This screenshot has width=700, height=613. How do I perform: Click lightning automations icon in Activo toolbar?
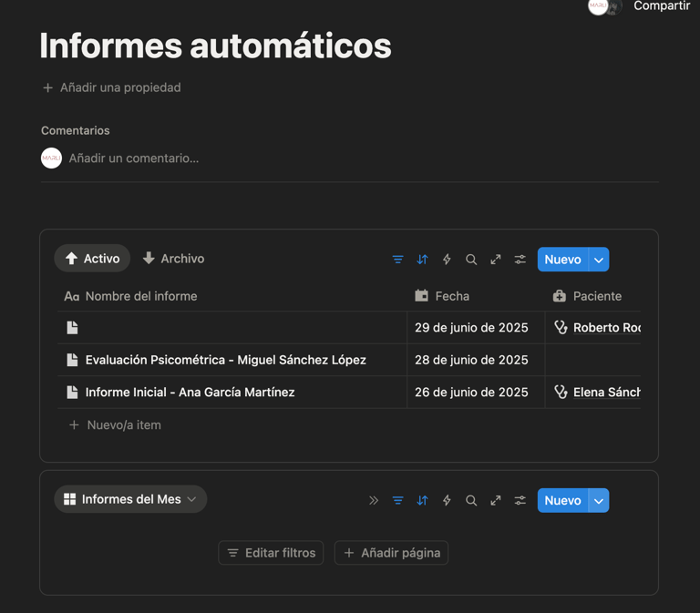(x=447, y=260)
